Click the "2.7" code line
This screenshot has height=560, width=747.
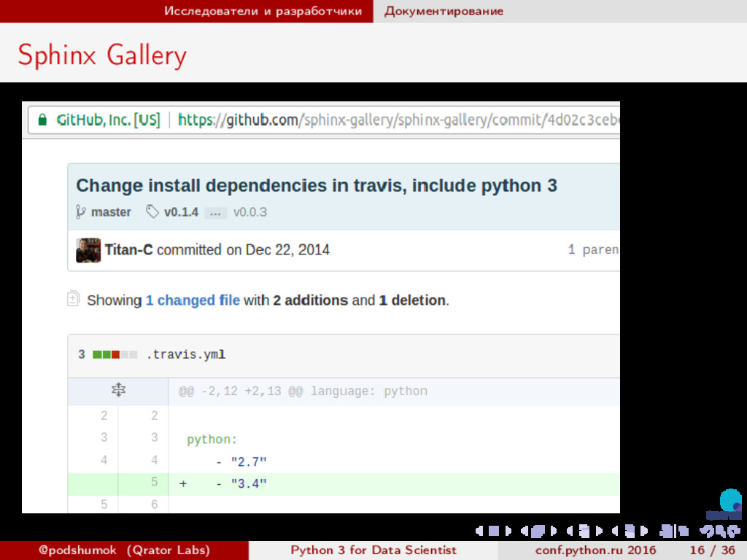(241, 462)
